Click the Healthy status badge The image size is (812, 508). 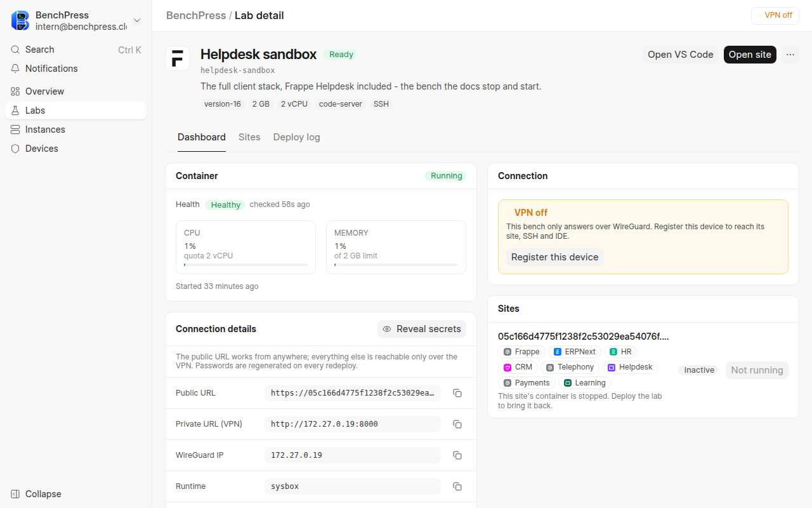point(225,205)
